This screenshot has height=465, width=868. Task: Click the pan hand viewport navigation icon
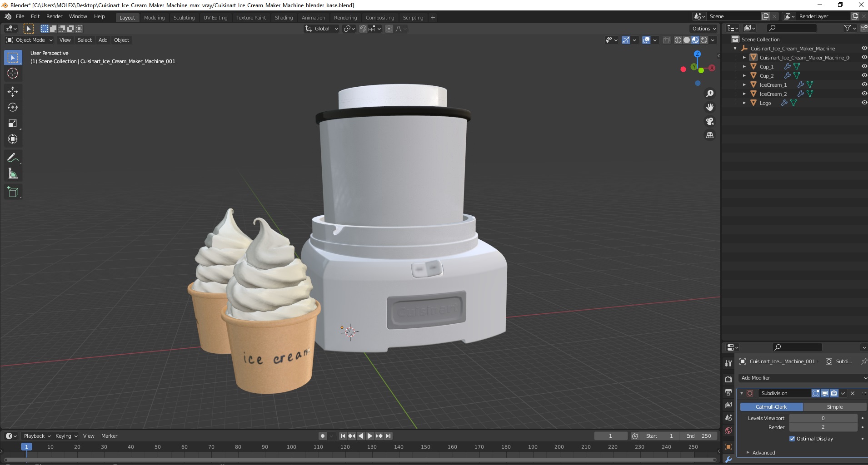710,108
